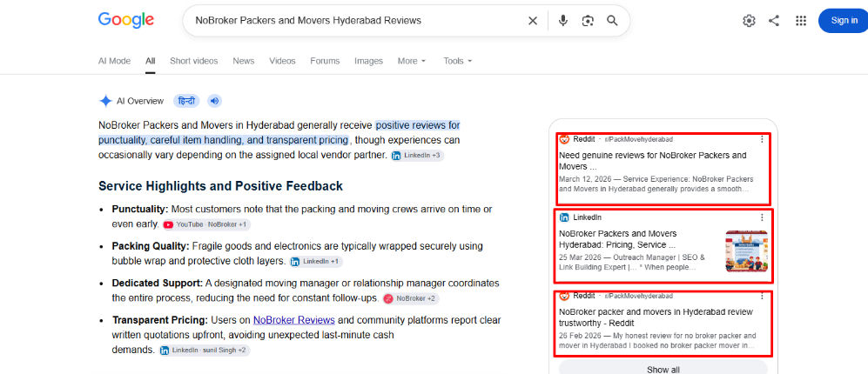Image resolution: width=868 pixels, height=374 pixels.
Task: Open options menu for first Reddit card
Action: 762,139
